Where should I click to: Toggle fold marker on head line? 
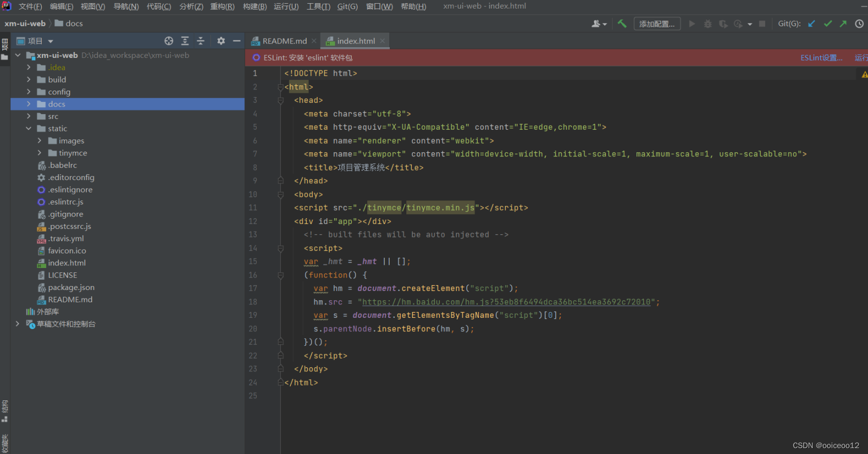point(280,100)
